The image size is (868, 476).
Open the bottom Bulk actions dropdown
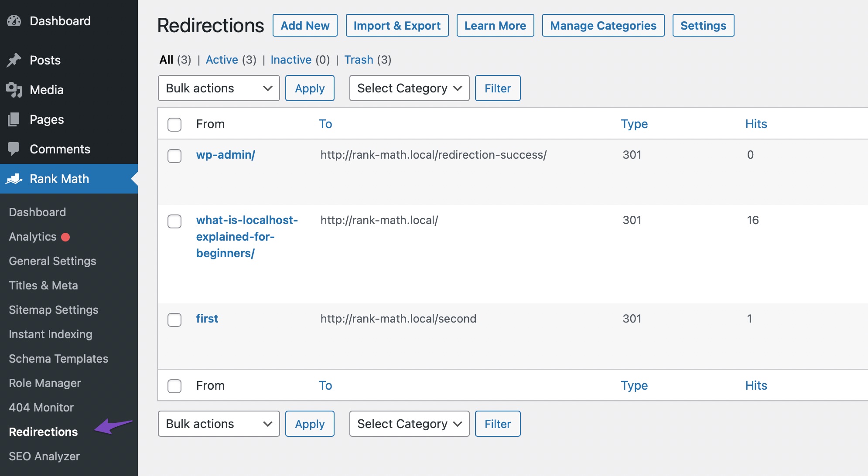tap(219, 424)
